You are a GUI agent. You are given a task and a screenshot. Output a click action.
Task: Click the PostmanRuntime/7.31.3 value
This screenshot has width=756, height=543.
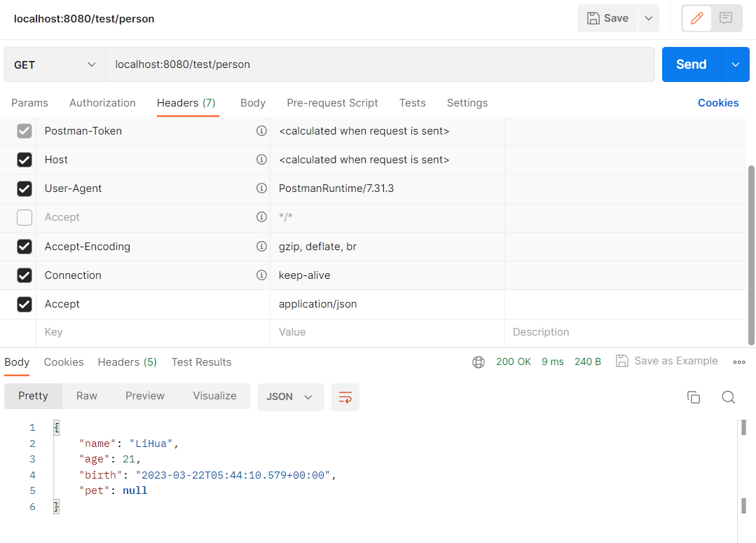tap(336, 188)
